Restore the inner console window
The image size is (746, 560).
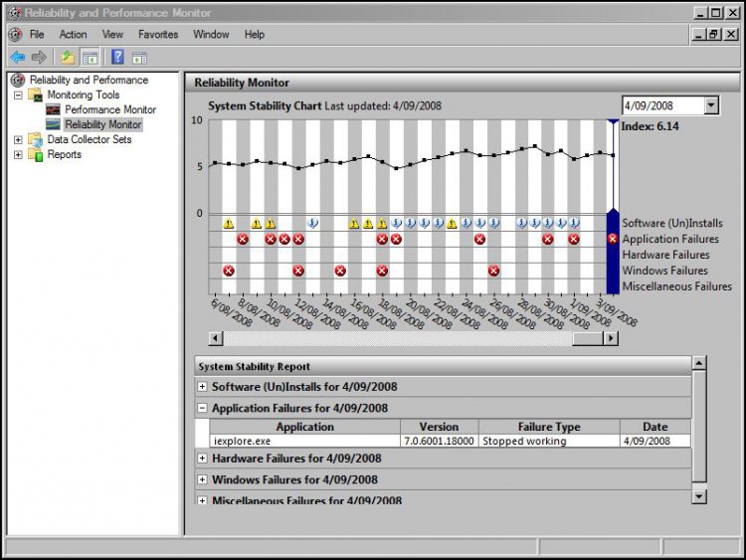click(713, 34)
